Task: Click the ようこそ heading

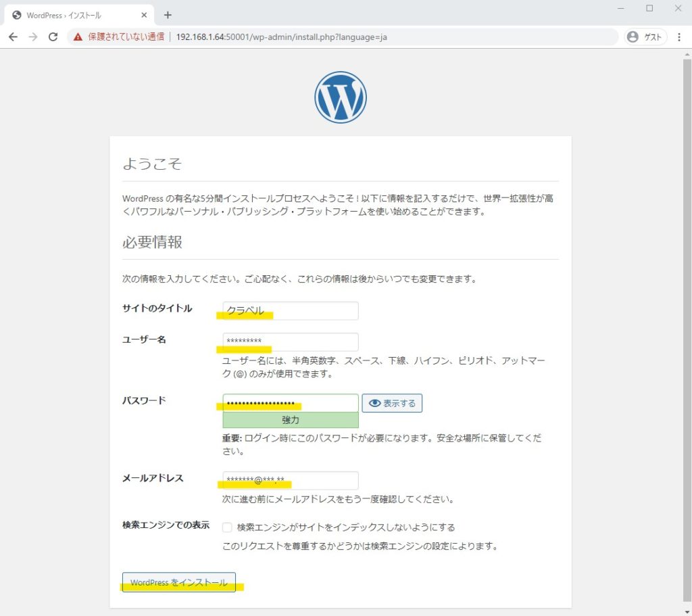Action: [152, 164]
